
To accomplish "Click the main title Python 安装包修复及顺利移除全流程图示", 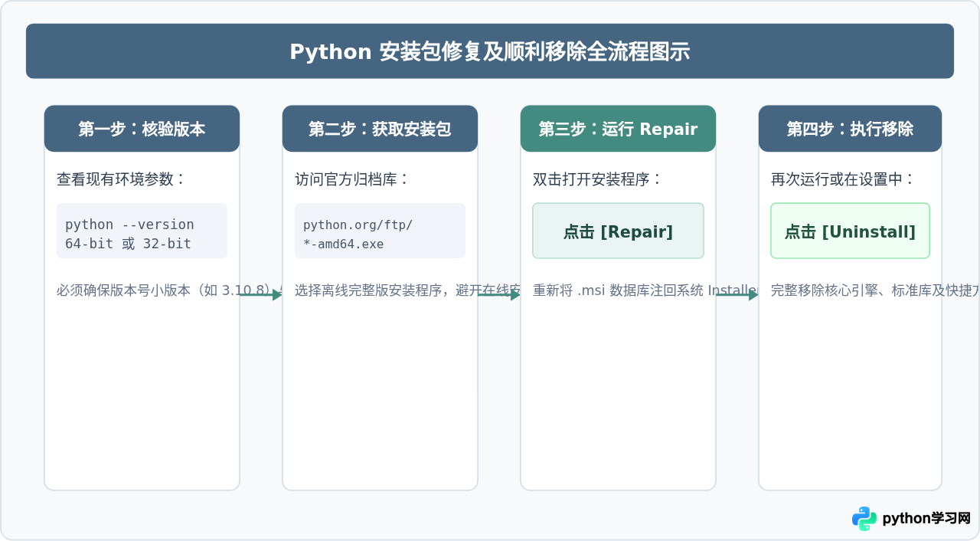I will click(x=490, y=51).
